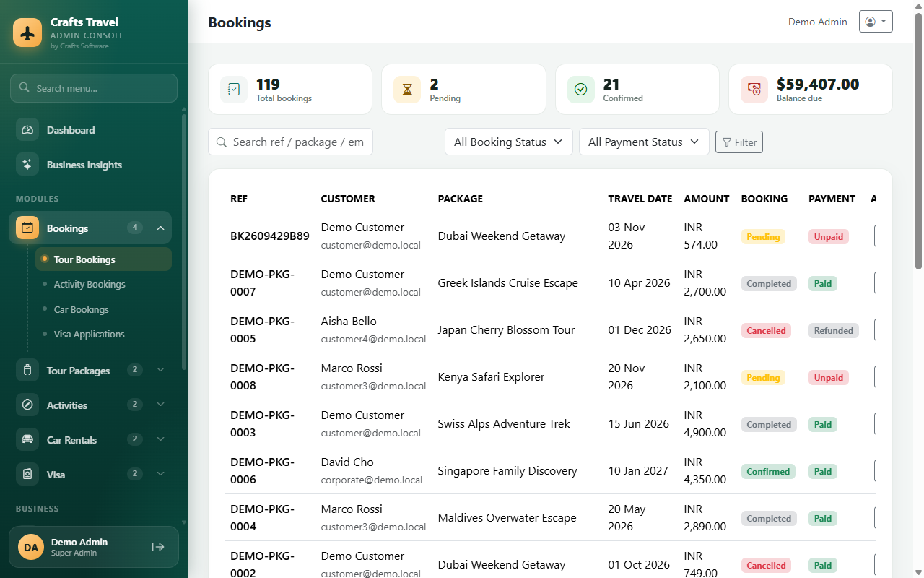Collapse the Bookings menu chevron
Image resolution: width=924 pixels, height=578 pixels.
tap(160, 228)
